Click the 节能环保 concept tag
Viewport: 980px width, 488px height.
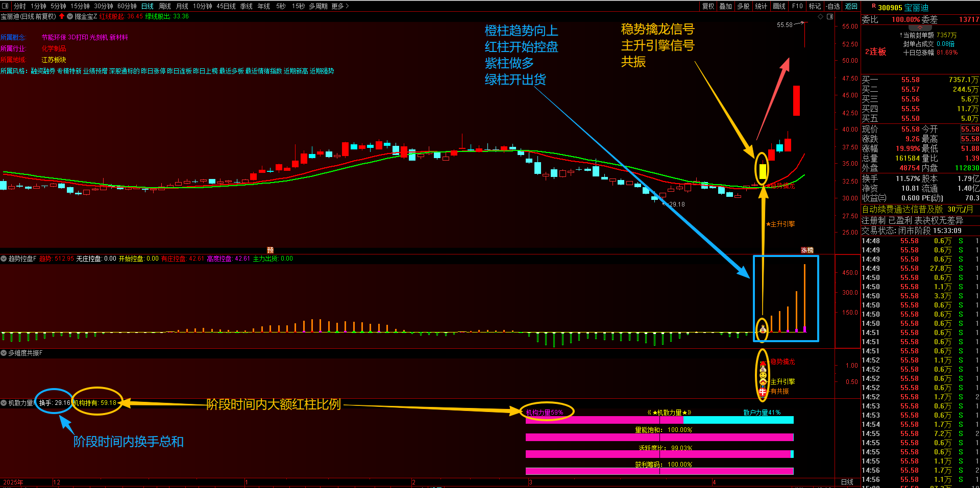coord(54,38)
